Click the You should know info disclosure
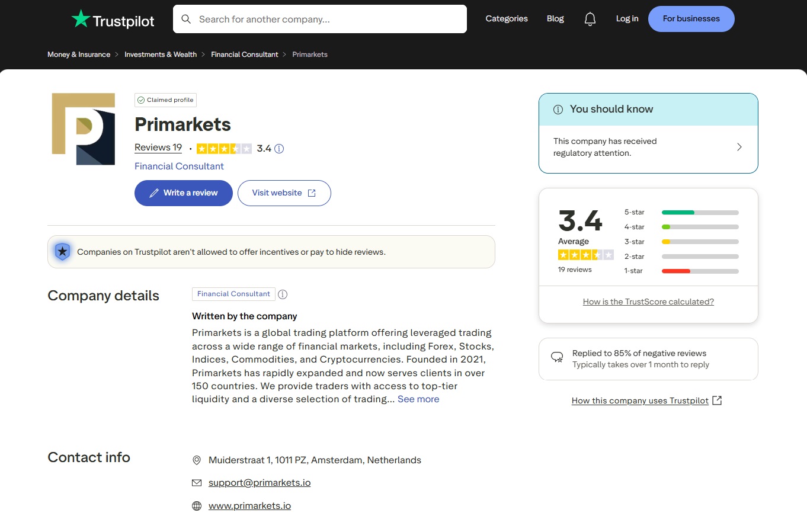Image resolution: width=807 pixels, height=532 pixels. 558,109
